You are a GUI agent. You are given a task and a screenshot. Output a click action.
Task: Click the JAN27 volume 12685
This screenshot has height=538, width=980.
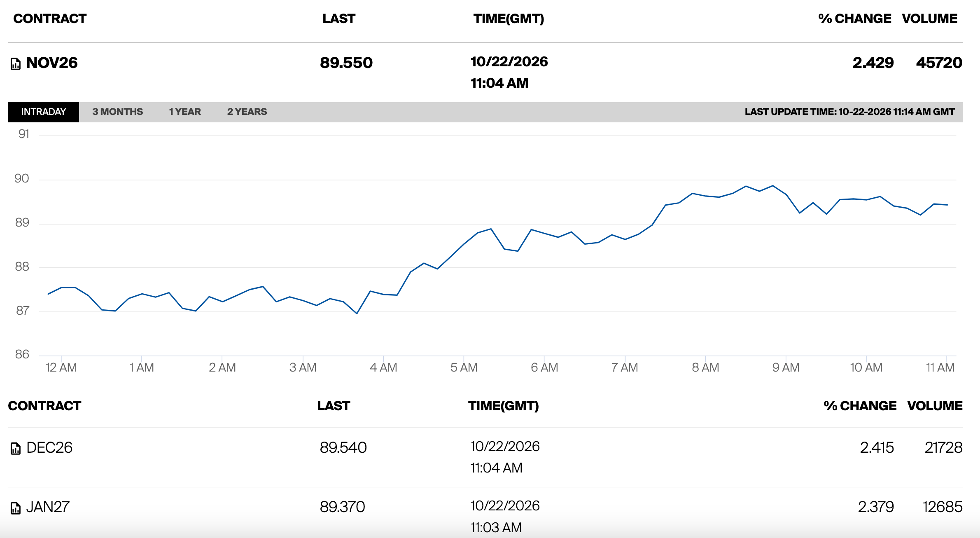tap(943, 507)
